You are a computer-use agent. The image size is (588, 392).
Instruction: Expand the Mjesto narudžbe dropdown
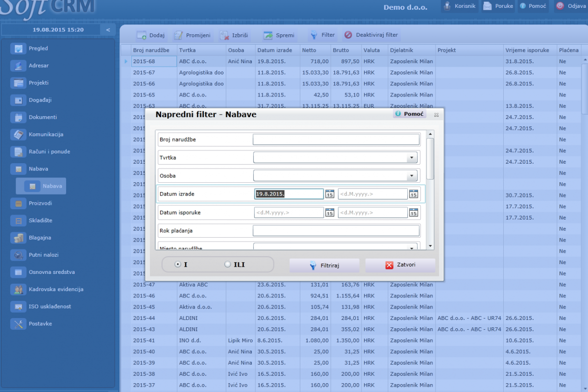[411, 247]
